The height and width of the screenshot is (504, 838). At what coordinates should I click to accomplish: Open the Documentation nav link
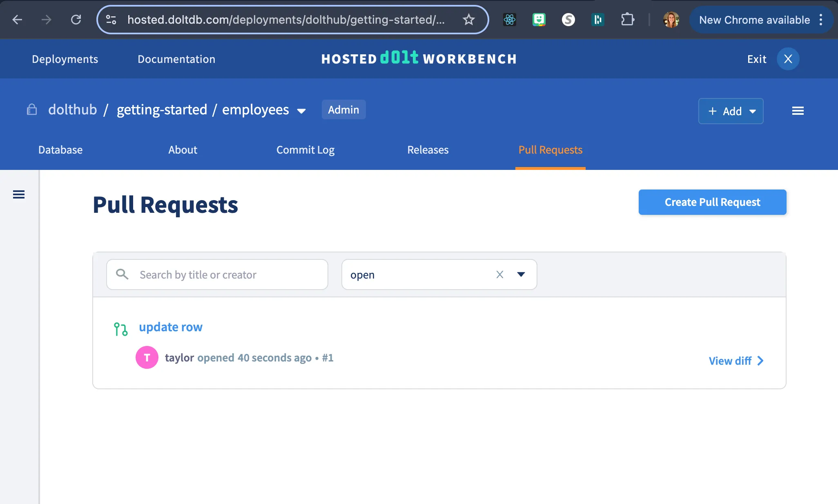(x=176, y=59)
